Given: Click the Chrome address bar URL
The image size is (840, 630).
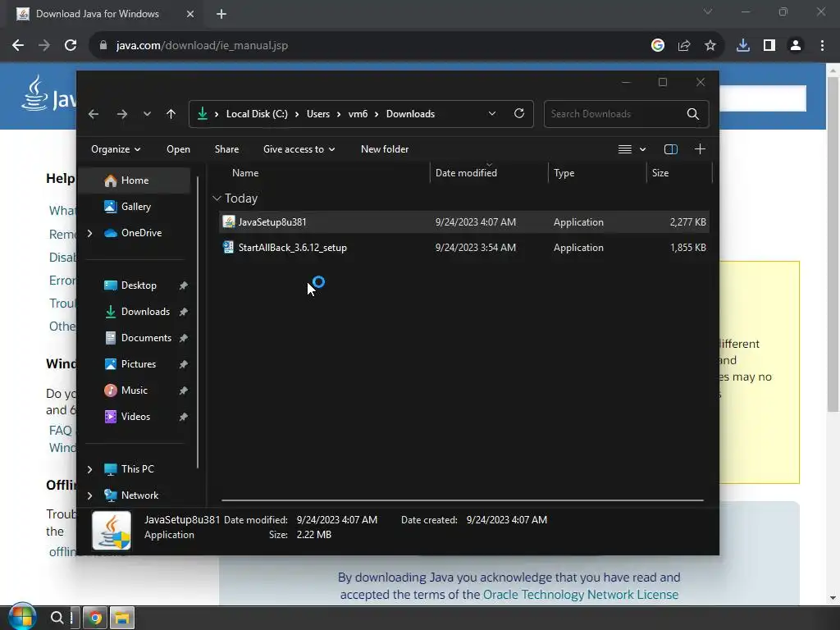Looking at the screenshot, I should pos(202,46).
